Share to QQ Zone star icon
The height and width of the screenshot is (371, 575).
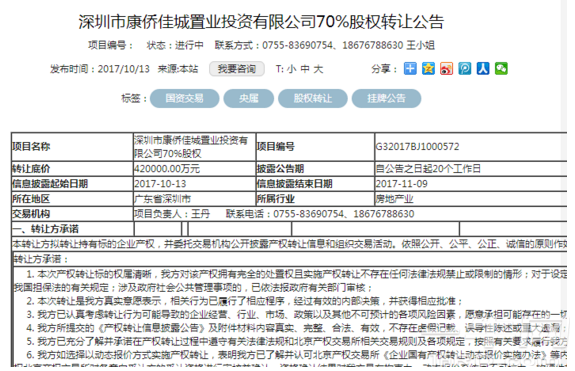coord(428,69)
